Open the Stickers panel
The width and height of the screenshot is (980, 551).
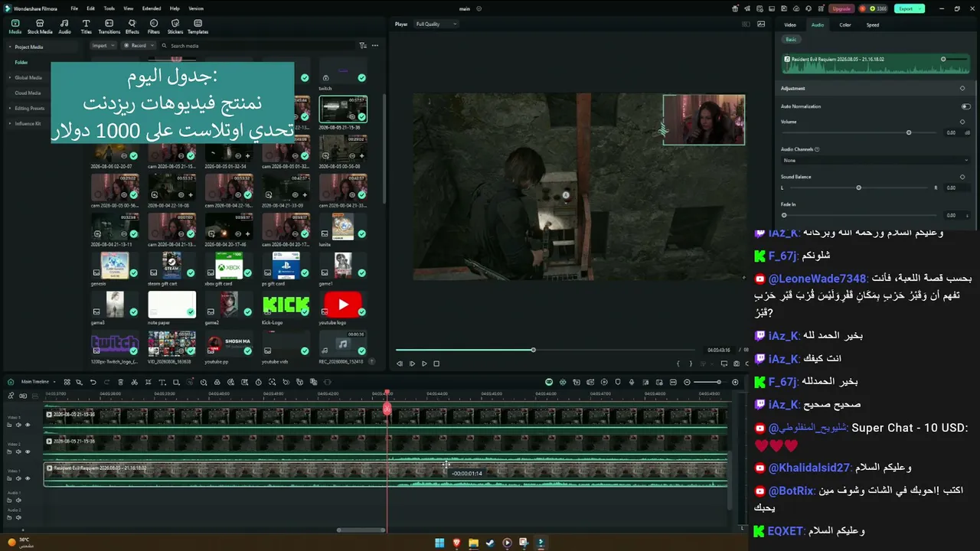tap(175, 27)
